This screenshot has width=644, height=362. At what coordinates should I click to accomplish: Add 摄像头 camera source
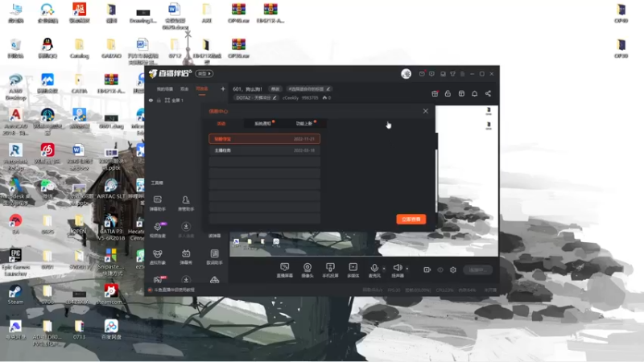point(308,270)
